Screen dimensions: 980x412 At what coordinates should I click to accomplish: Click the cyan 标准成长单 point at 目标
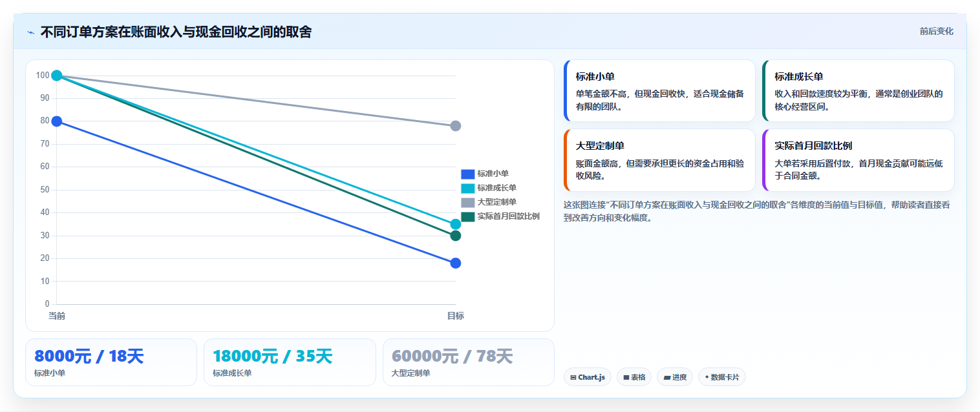click(x=456, y=224)
